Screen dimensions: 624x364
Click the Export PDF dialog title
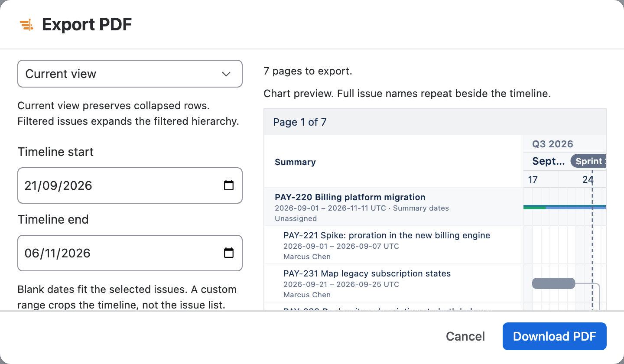click(x=87, y=25)
